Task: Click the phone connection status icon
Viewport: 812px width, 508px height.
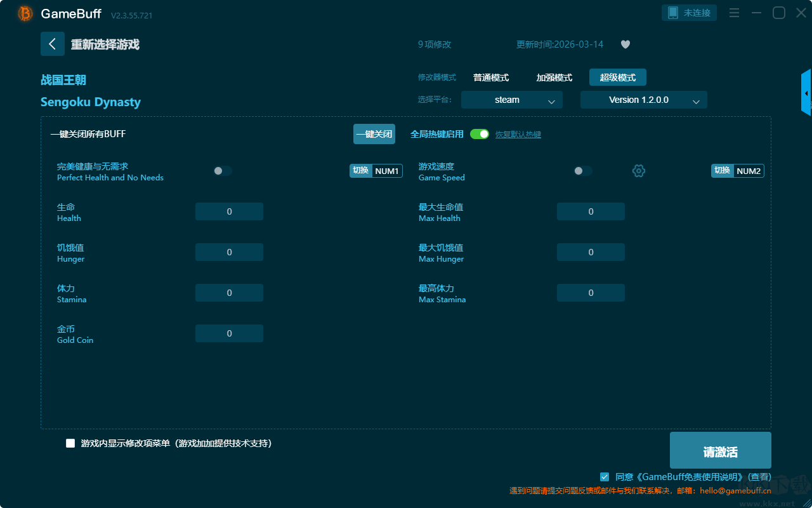Action: (673, 13)
